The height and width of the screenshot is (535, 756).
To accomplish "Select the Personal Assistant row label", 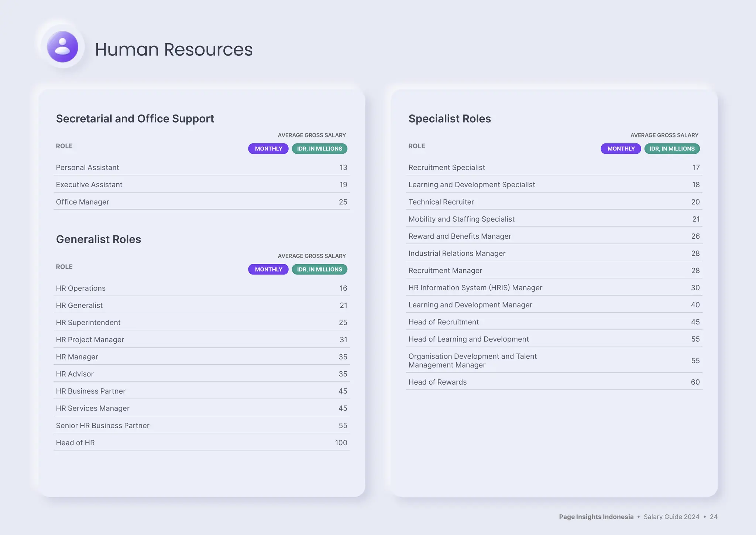I will 87,167.
